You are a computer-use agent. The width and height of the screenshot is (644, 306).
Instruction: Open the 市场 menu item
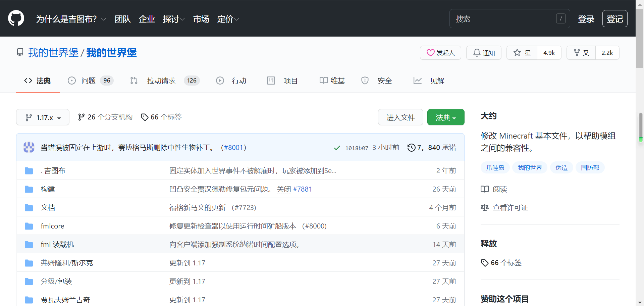[201, 19]
